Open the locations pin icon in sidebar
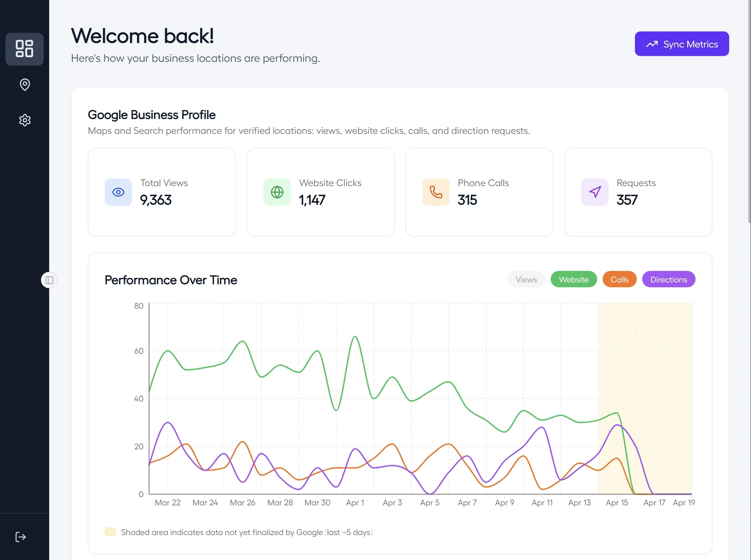This screenshot has width=751, height=560. 25,85
